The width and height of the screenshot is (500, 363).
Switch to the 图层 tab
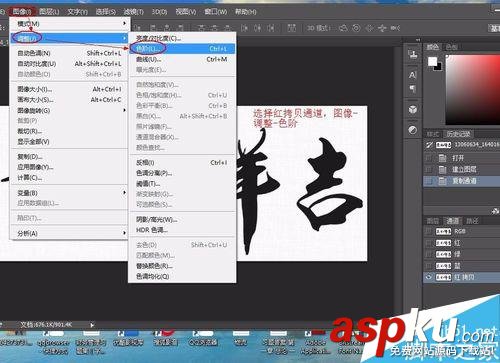433,221
